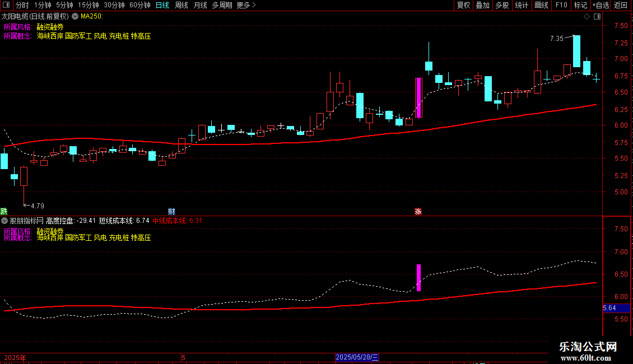Open the F10 company info
The width and height of the screenshot is (633, 364).
coord(561,5)
